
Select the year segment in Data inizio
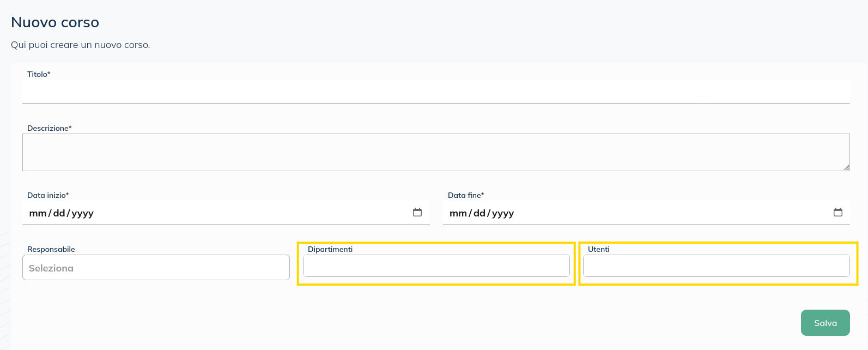tap(82, 213)
